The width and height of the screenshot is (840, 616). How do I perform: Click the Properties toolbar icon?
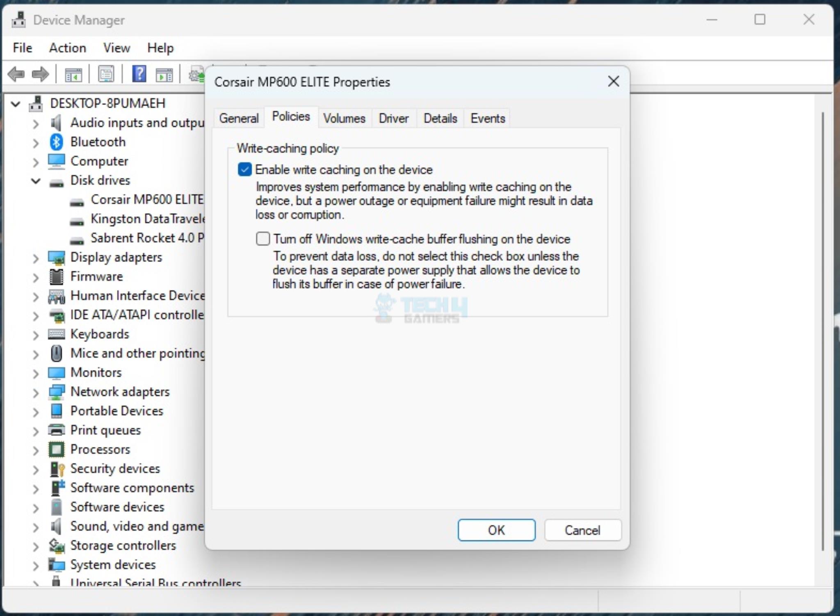point(106,75)
